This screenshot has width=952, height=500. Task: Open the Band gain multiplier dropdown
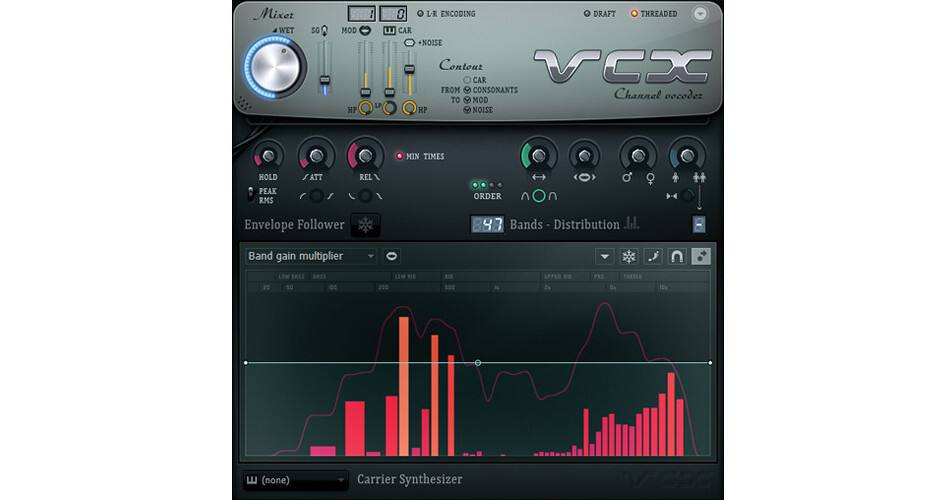point(310,256)
